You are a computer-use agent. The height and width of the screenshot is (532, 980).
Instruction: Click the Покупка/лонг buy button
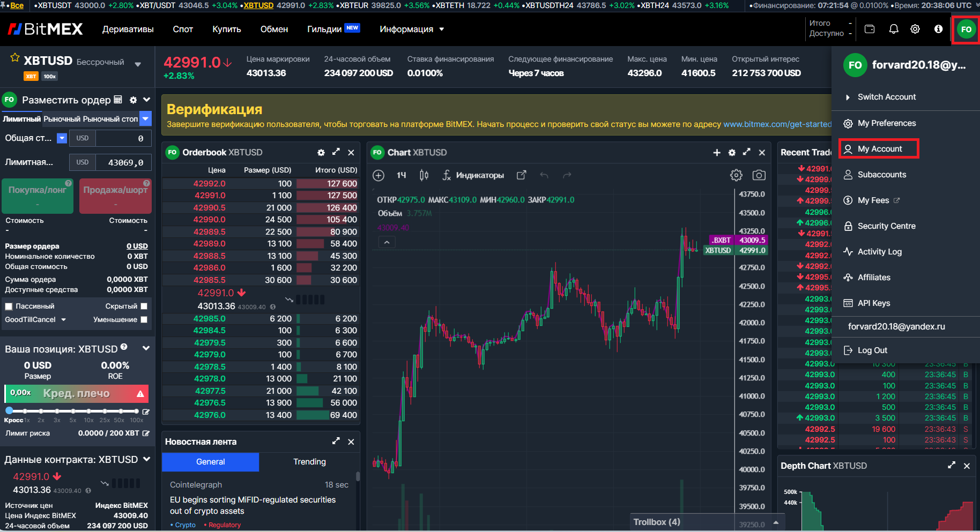[38, 196]
